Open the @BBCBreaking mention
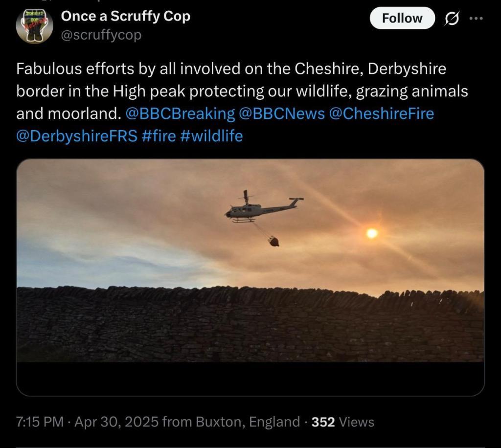Screen dimensions: 501x448 180,113
